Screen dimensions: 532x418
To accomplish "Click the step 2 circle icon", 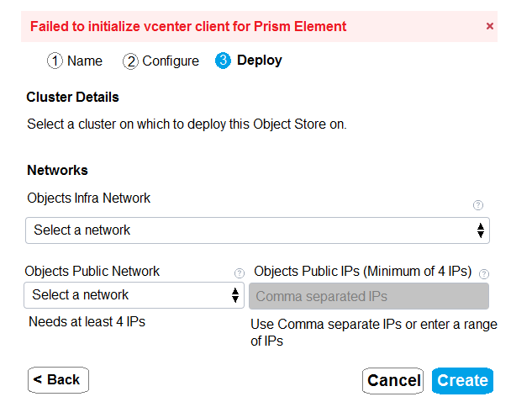I will pos(130,61).
